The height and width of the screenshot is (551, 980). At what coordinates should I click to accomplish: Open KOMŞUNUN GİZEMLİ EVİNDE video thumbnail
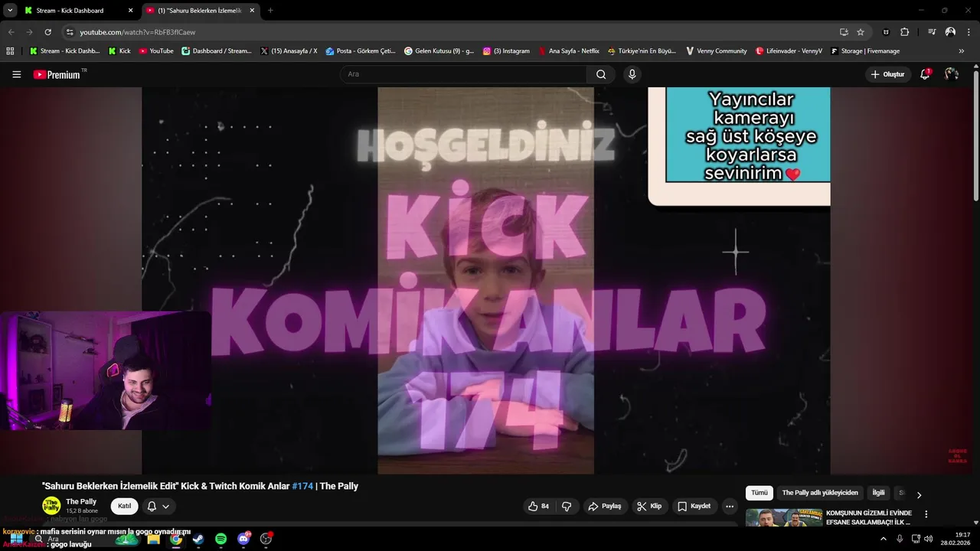click(784, 517)
